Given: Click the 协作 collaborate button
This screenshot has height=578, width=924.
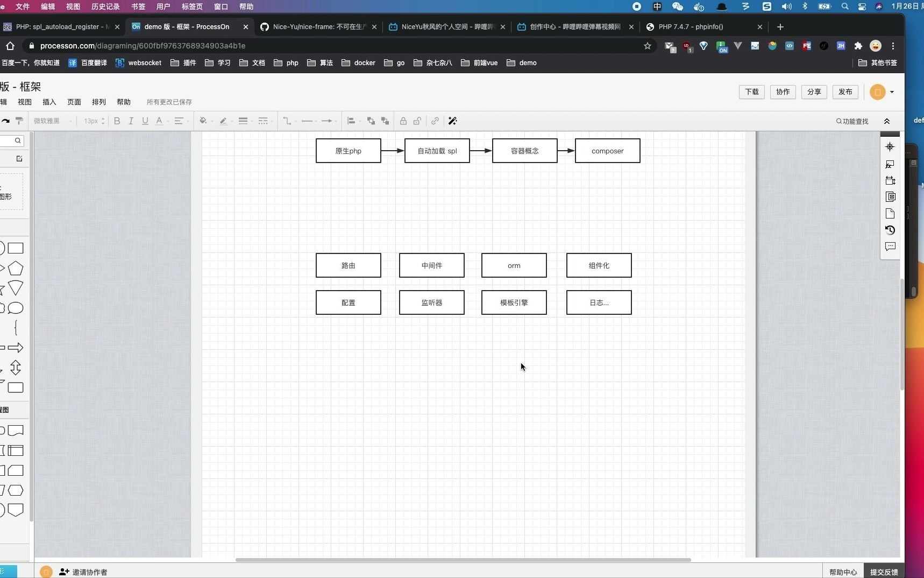Looking at the screenshot, I should (x=783, y=92).
